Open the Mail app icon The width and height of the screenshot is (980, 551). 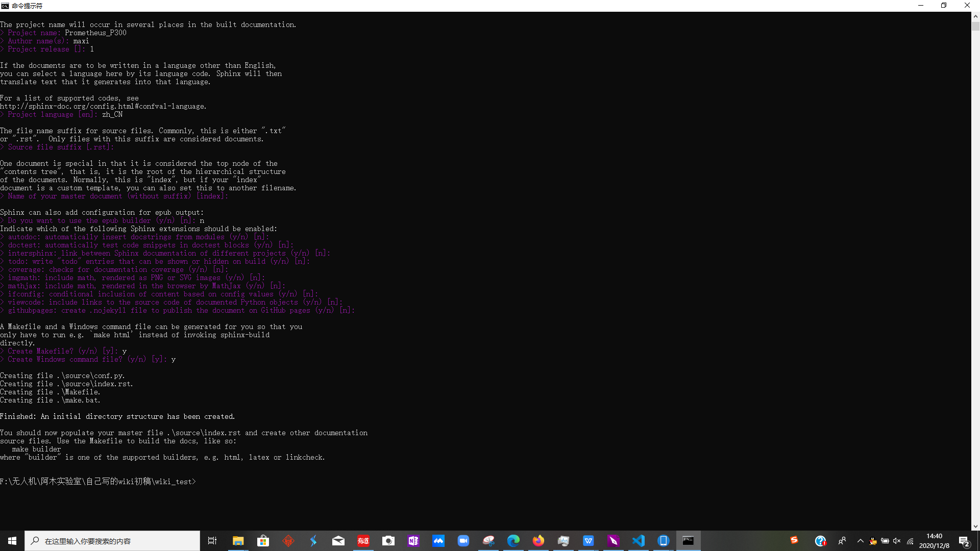pyautogui.click(x=338, y=541)
